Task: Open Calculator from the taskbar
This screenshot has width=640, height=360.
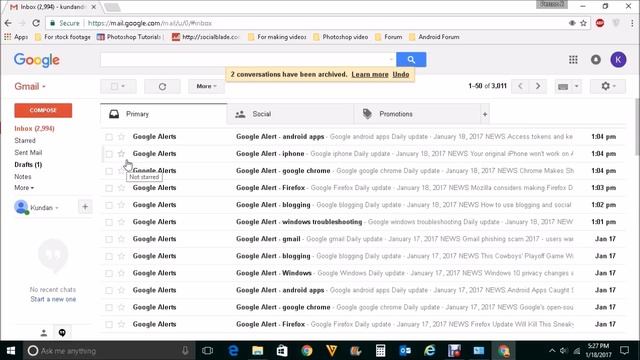Action: pos(380,351)
